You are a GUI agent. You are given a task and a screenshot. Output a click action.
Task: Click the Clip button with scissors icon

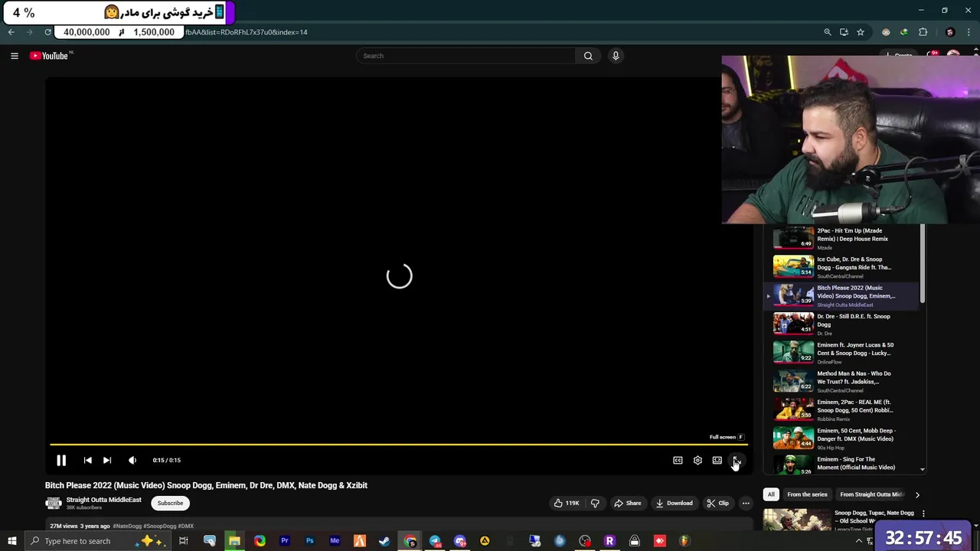(x=717, y=503)
